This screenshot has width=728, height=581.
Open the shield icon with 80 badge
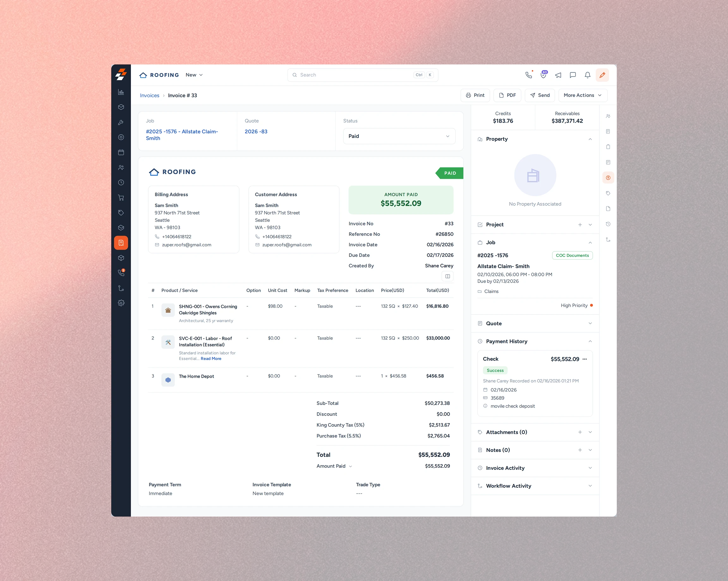click(543, 75)
